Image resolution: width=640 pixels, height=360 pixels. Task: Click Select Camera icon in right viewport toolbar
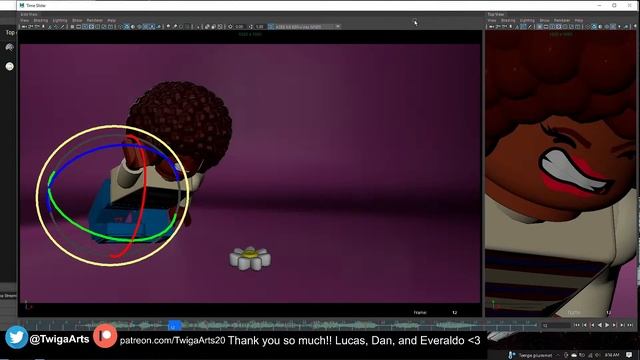coord(491,27)
